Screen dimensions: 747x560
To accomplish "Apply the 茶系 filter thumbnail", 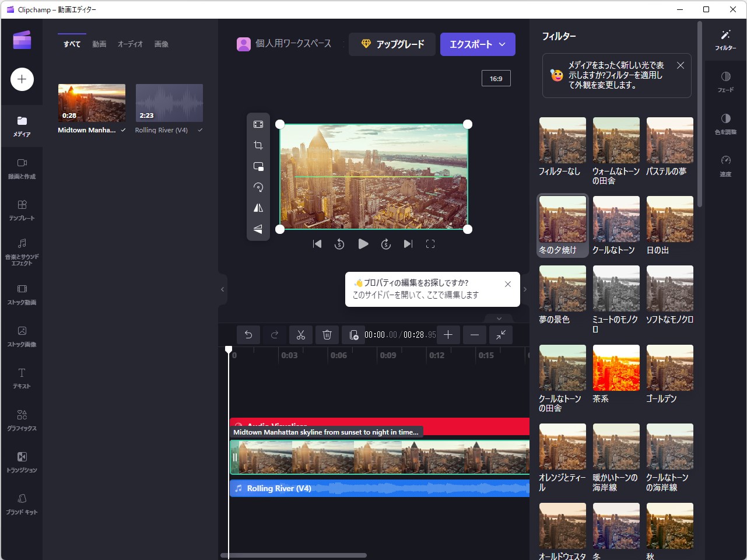I will click(x=616, y=367).
